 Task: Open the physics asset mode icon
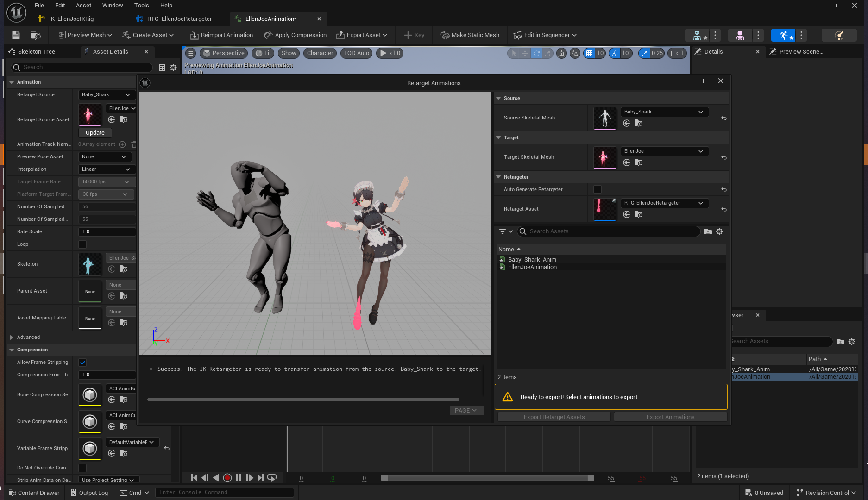tap(839, 35)
